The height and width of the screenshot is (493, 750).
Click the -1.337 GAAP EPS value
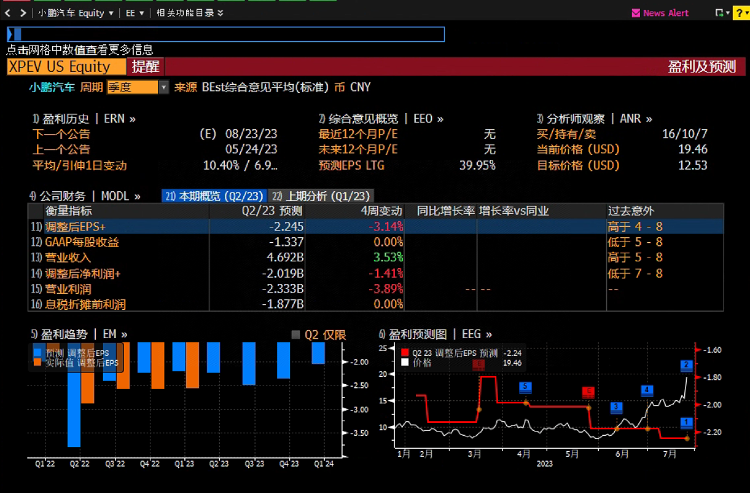[x=287, y=242]
